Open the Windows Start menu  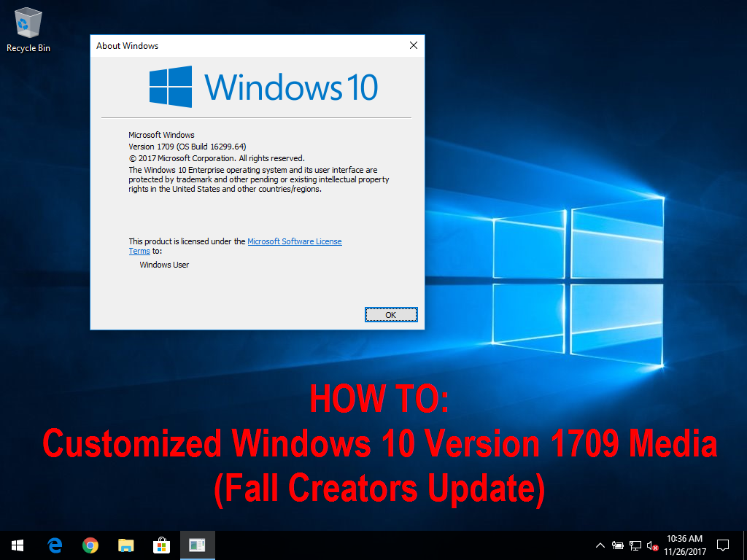tap(18, 545)
